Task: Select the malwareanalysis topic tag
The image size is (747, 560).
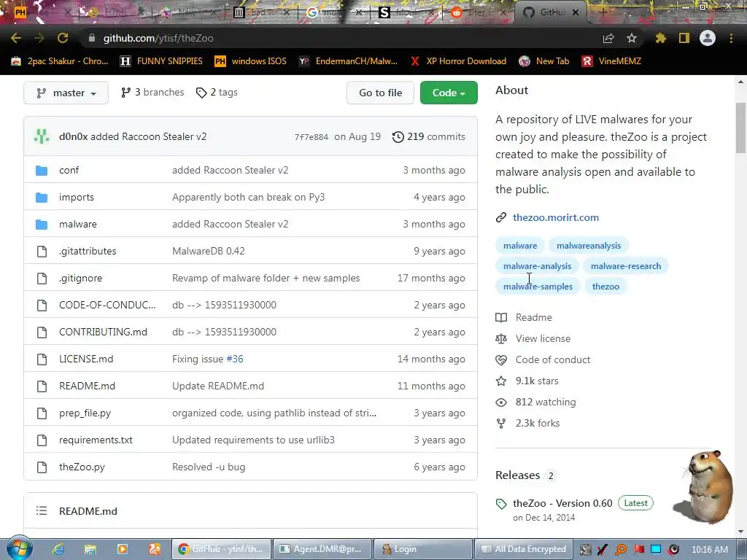Action: click(589, 246)
